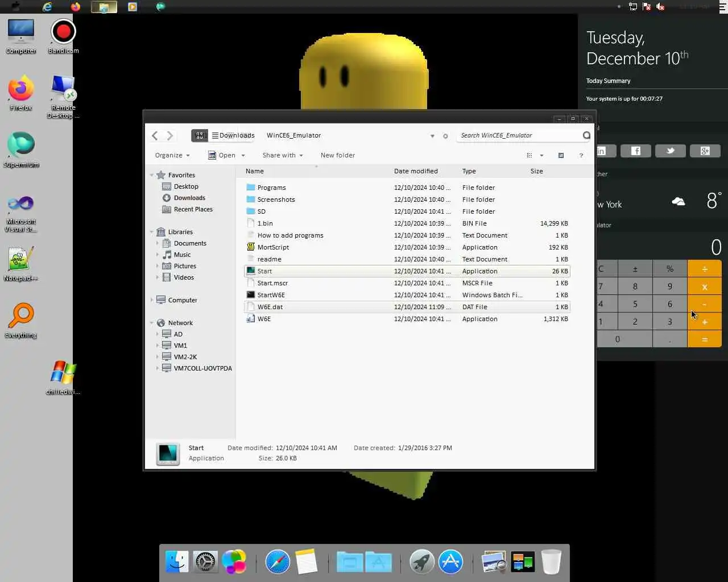Launch Notepad++ from the desktop
Screen dimensions: 728x582
coord(21,264)
